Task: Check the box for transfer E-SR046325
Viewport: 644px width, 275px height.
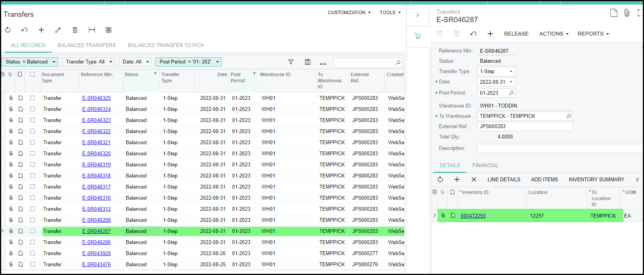Action: [x=33, y=98]
